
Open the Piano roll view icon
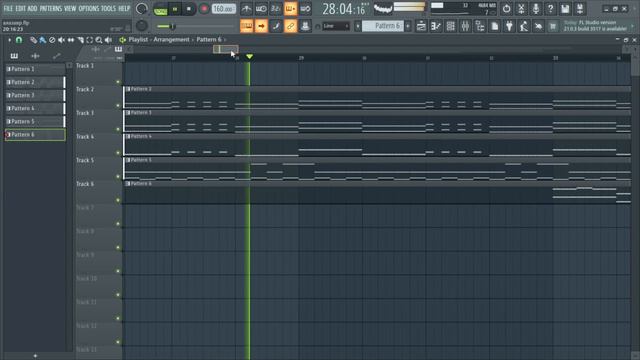(436, 26)
